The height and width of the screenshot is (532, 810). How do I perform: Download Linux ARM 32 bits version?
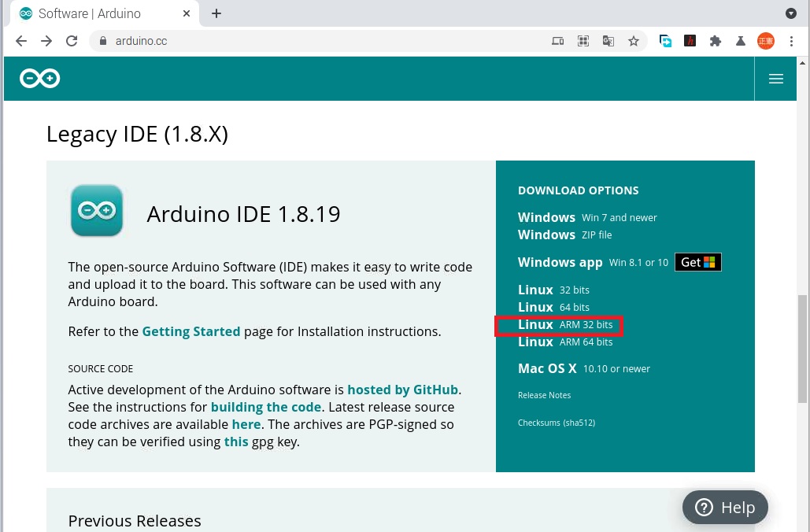[x=564, y=325]
